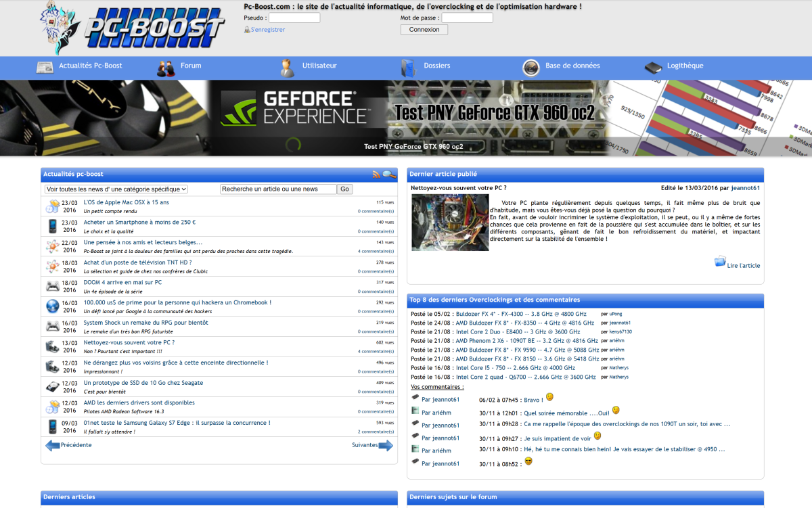Open the "4 commentaire(s)" link for Belgian news
Image resolution: width=812 pixels, height=508 pixels.
coord(376,251)
